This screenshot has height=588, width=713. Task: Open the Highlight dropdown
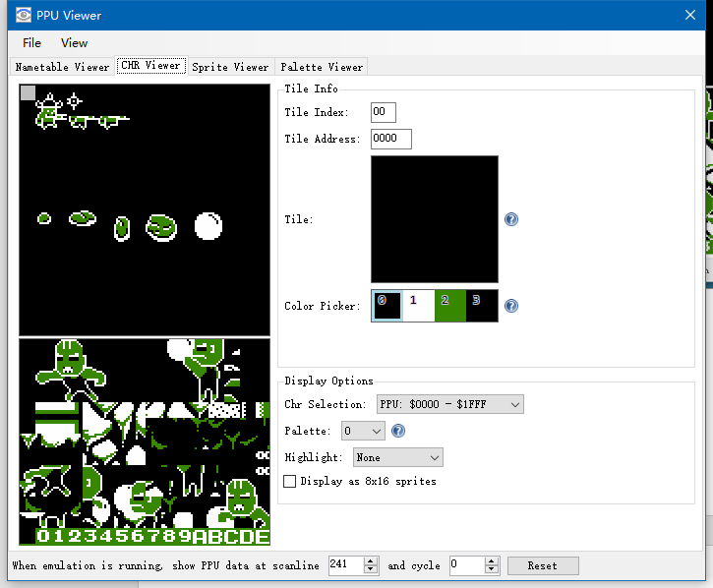click(x=398, y=457)
